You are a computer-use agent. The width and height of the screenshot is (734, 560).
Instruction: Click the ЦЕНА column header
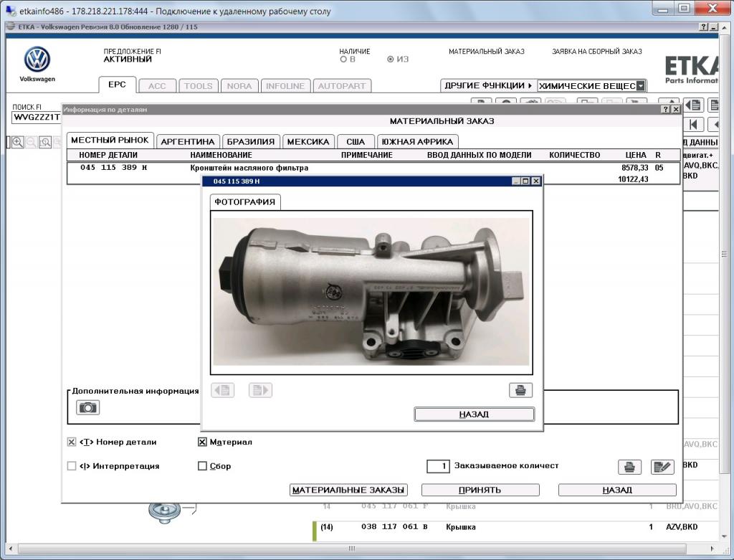coord(636,155)
